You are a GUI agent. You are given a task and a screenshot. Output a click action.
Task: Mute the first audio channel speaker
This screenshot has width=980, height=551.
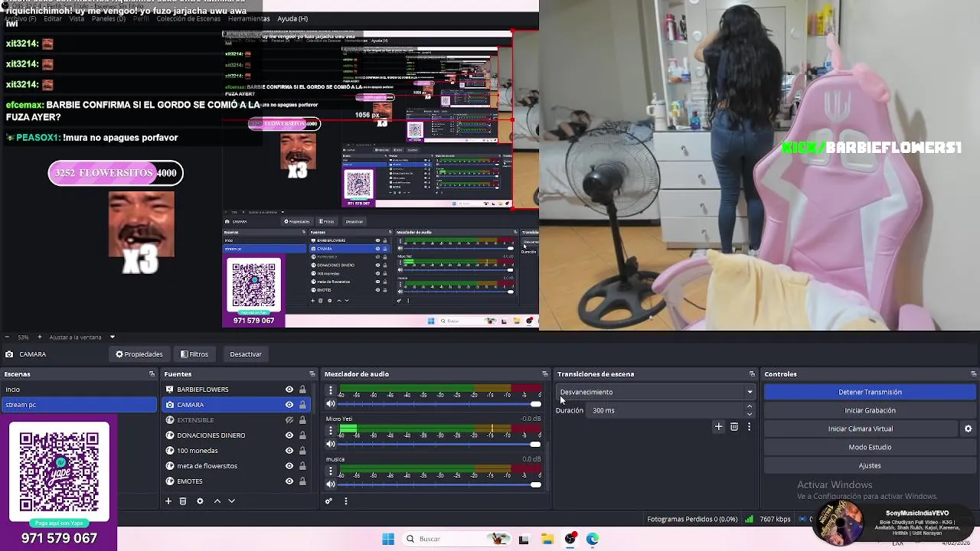(x=331, y=404)
